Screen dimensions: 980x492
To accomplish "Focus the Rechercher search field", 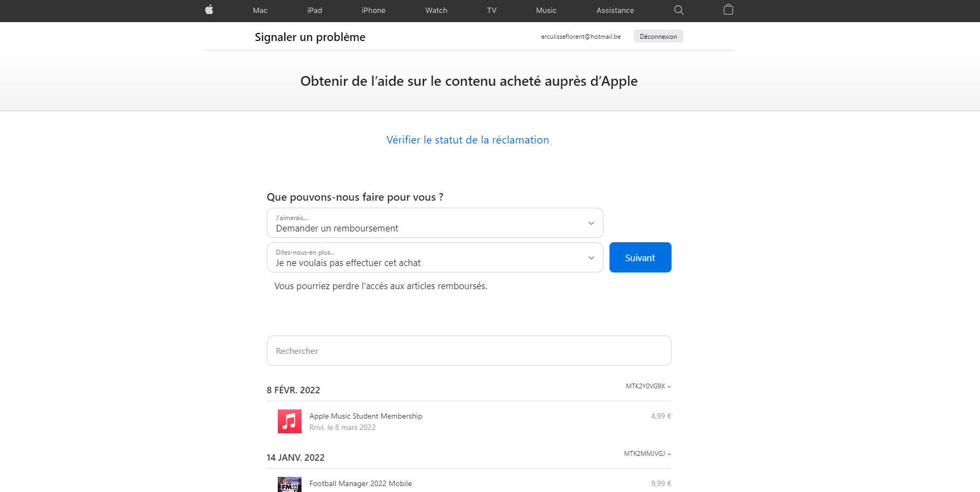I will tap(469, 351).
